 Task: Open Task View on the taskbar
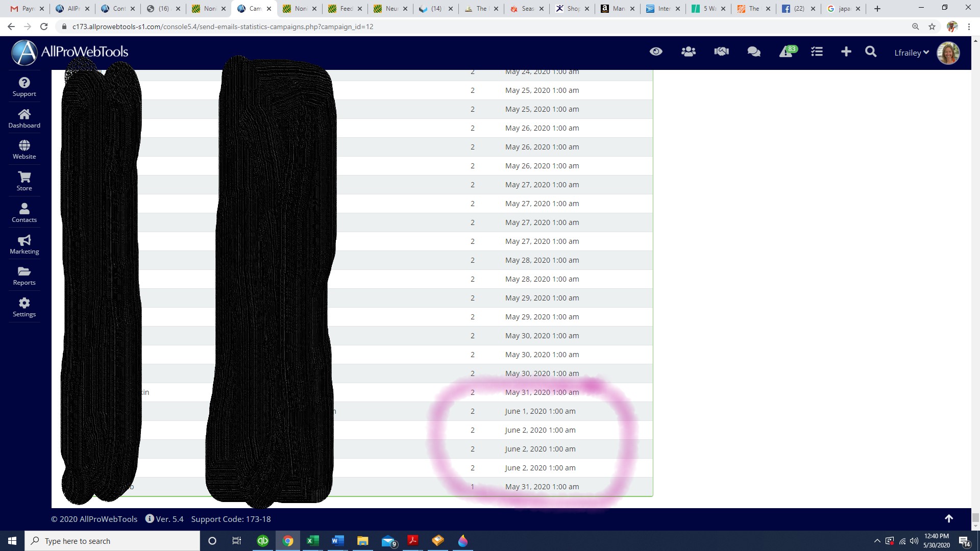pyautogui.click(x=236, y=541)
